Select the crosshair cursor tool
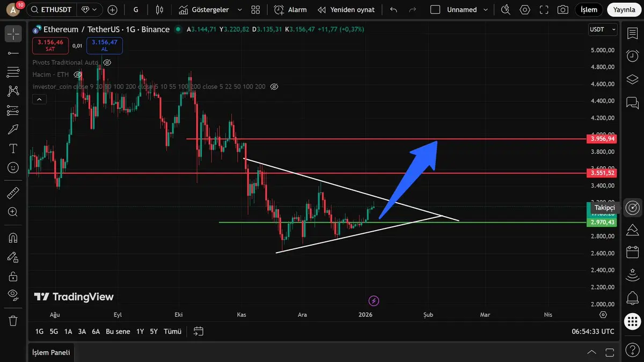The width and height of the screenshot is (644, 362). tap(13, 33)
